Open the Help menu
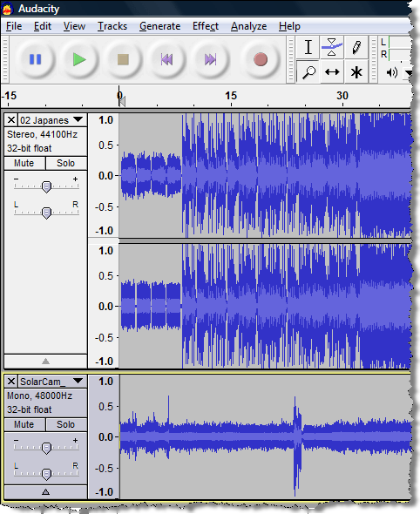The image size is (420, 514). pyautogui.click(x=289, y=26)
